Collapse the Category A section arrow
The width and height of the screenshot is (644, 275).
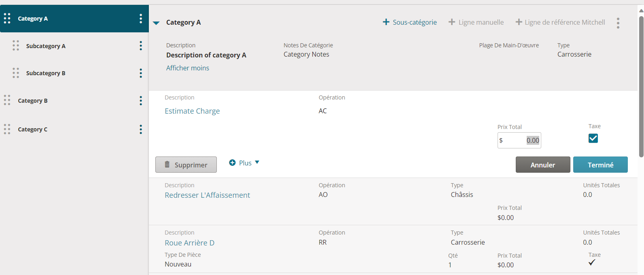156,23
